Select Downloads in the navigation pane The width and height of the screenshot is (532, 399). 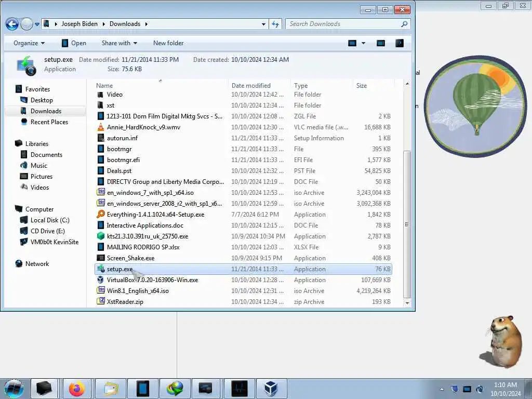(46, 111)
